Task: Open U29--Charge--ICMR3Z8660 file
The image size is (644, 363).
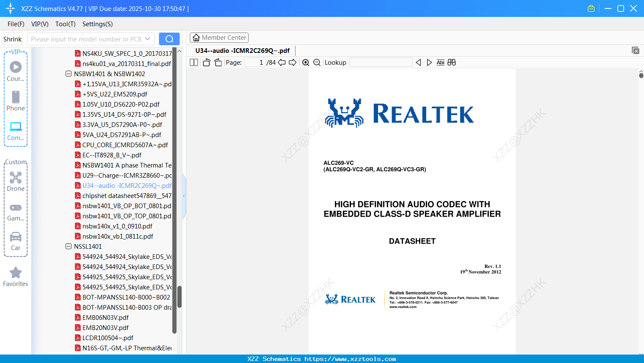Action: [123, 175]
